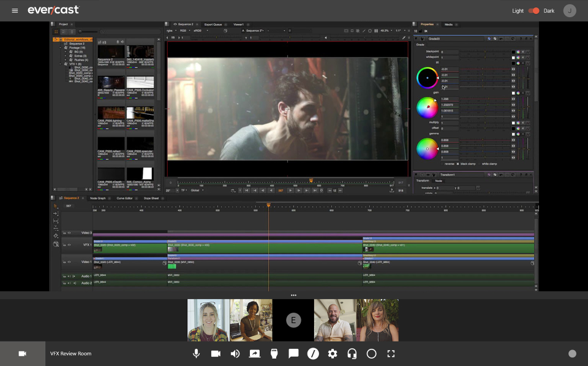588x366 pixels.
Task: Toggle the Light/Dark theme switch
Action: click(x=533, y=10)
